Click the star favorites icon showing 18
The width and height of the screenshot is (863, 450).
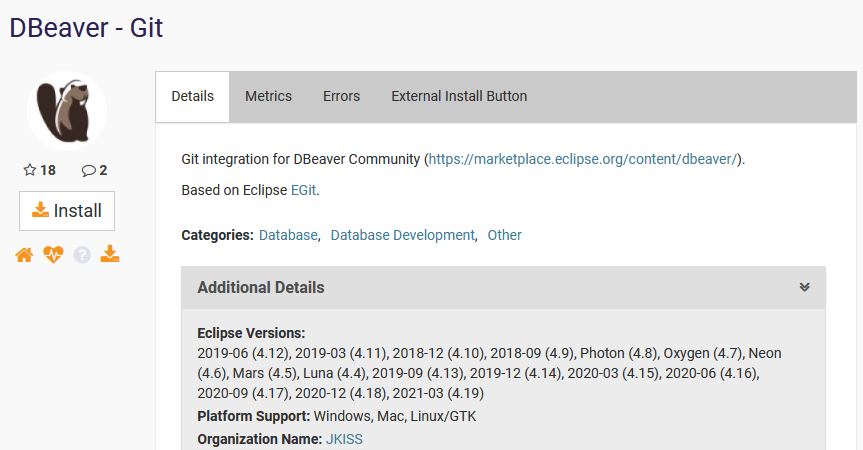click(30, 170)
